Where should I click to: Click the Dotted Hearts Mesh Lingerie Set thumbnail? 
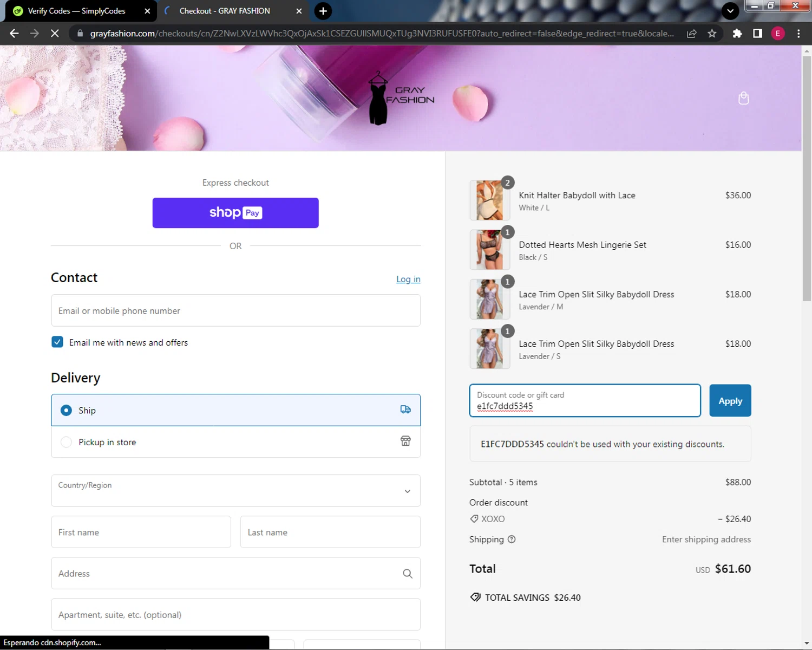click(489, 250)
